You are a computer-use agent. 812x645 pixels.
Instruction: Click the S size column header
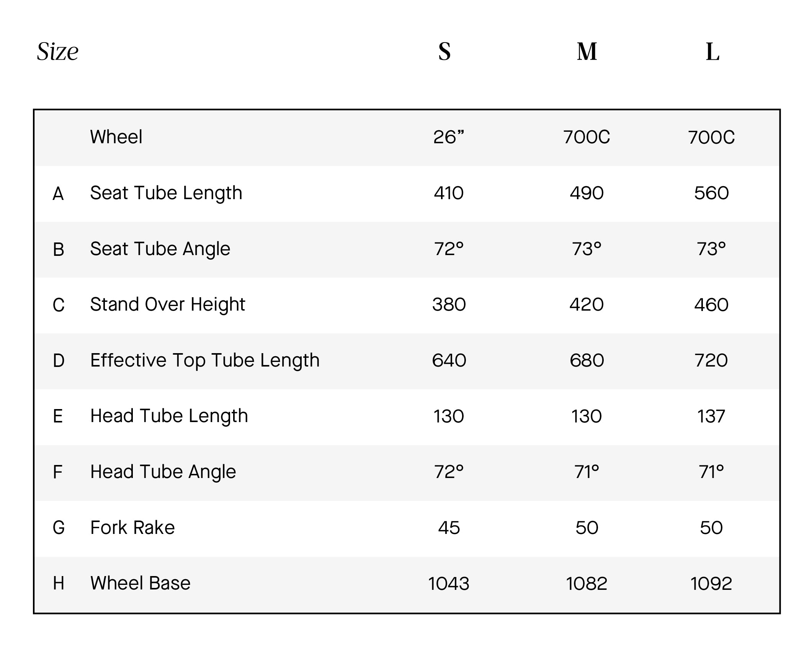[x=444, y=51]
